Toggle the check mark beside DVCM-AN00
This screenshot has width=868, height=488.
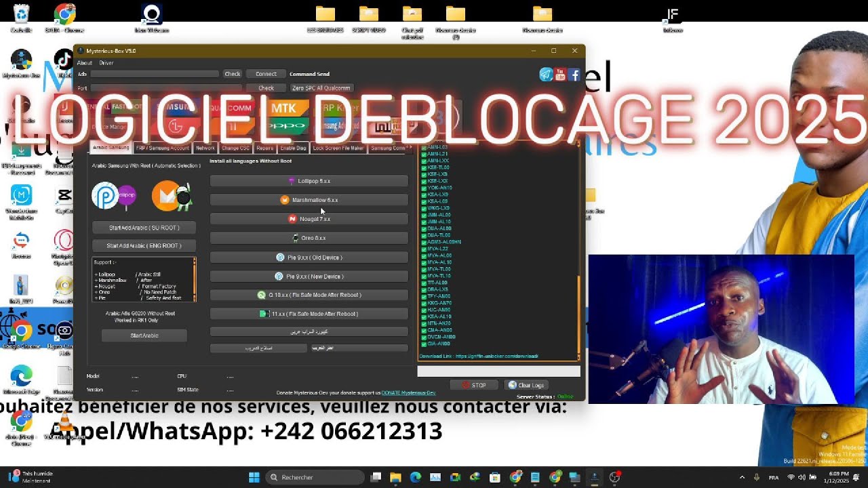(424, 337)
